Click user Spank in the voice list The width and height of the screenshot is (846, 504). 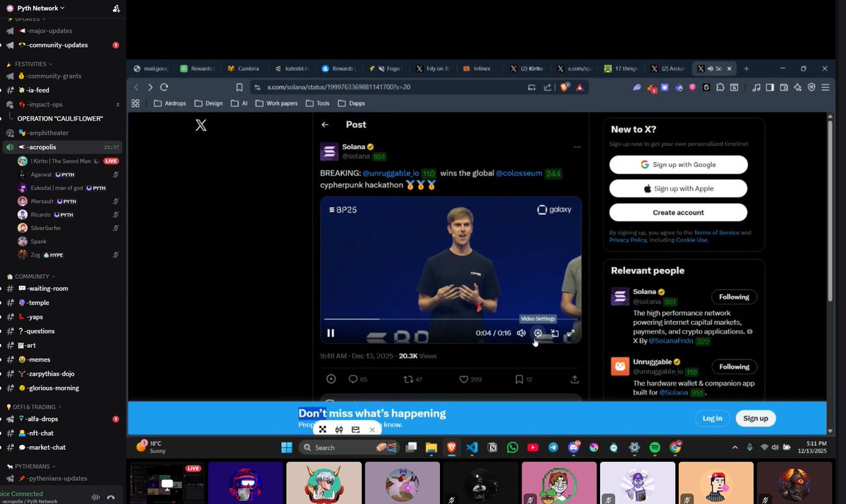click(68, 241)
